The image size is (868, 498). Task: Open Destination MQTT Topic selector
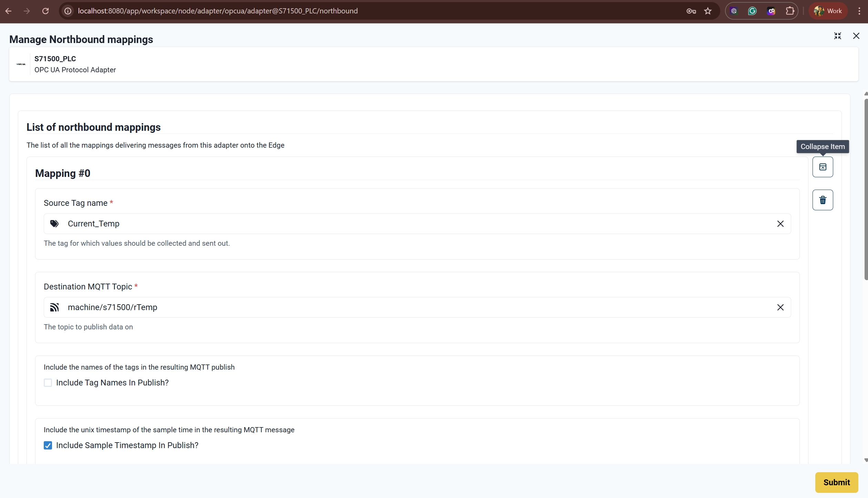point(413,307)
